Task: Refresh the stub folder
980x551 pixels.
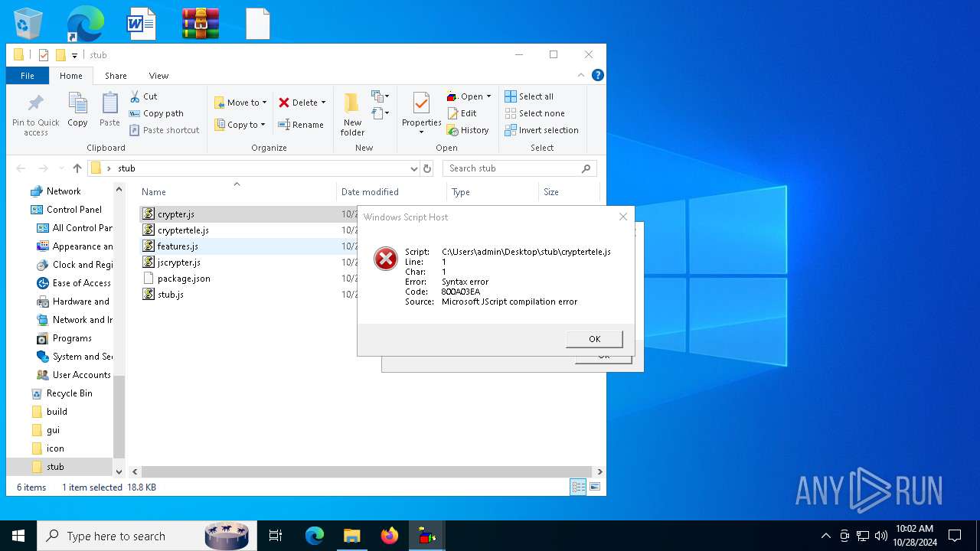Action: pos(427,168)
